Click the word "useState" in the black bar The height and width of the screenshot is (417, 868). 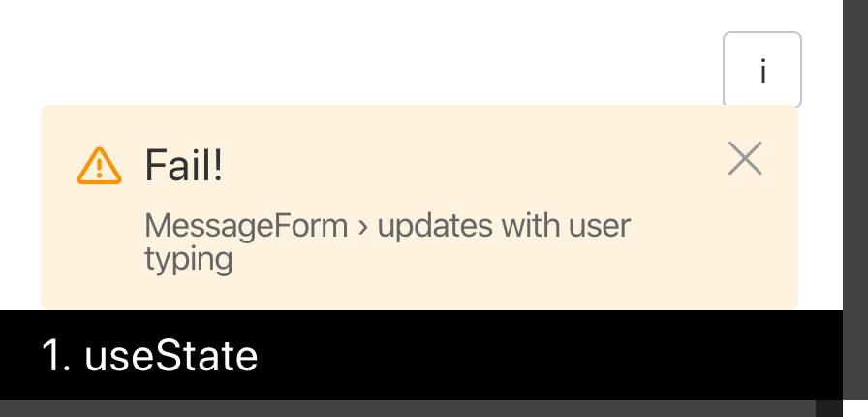(x=171, y=356)
